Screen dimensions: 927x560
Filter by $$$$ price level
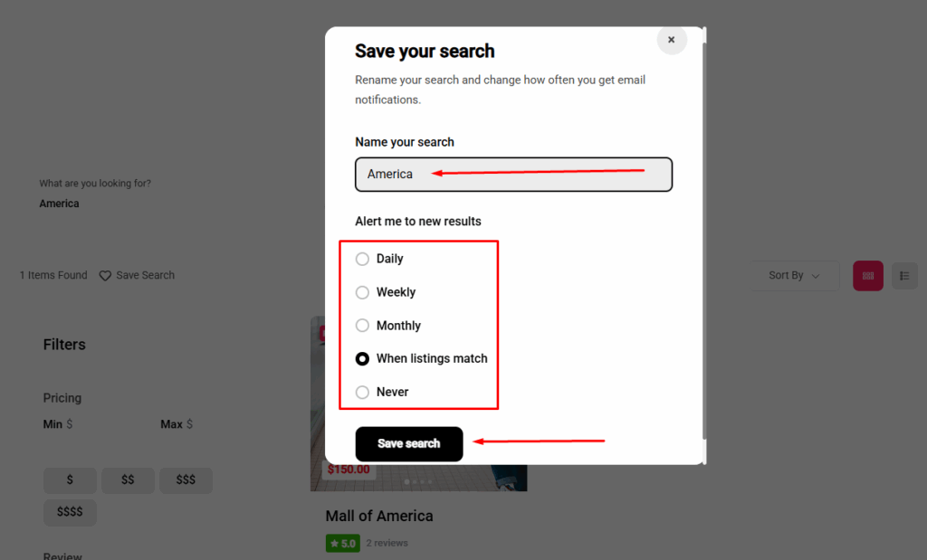[70, 512]
